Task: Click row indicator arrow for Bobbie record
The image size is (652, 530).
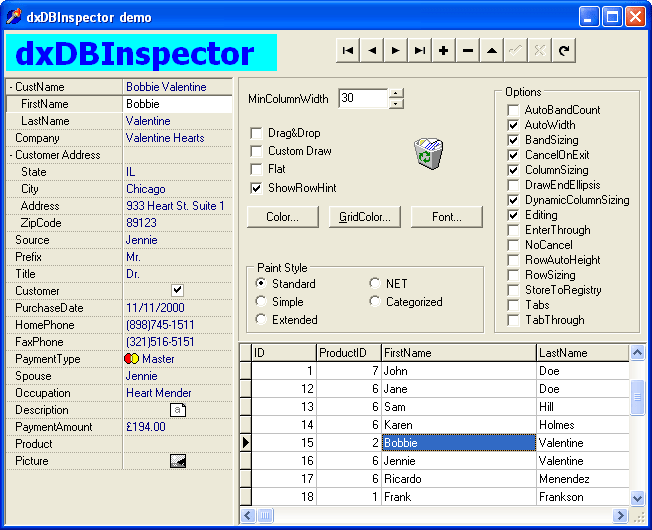Action: click(246, 443)
